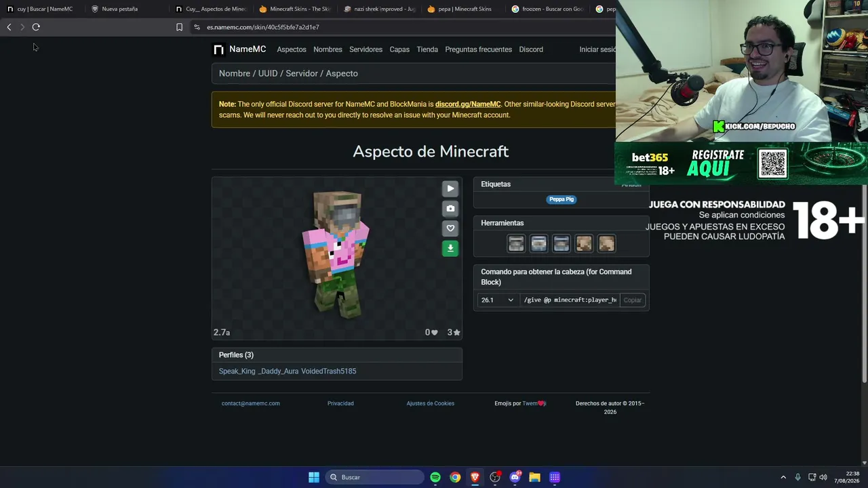Favorite the skin with the heart button

(450, 228)
